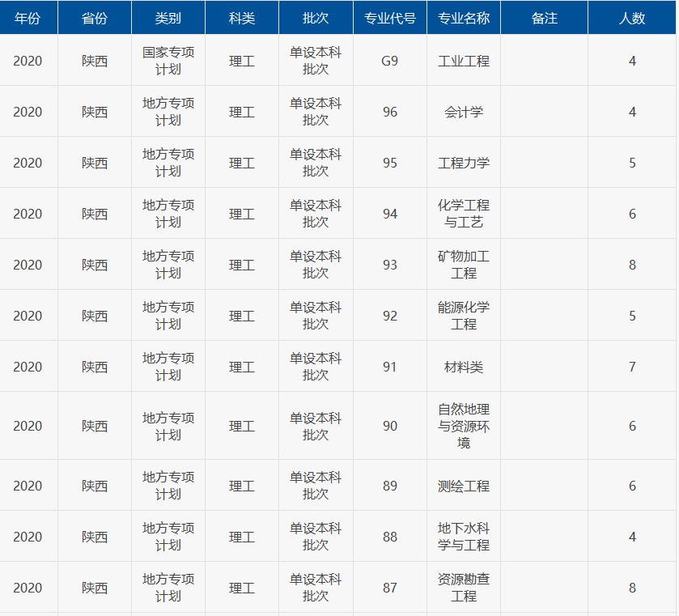679x616 pixels.
Task: Select the 批次 column header
Action: click(x=316, y=18)
